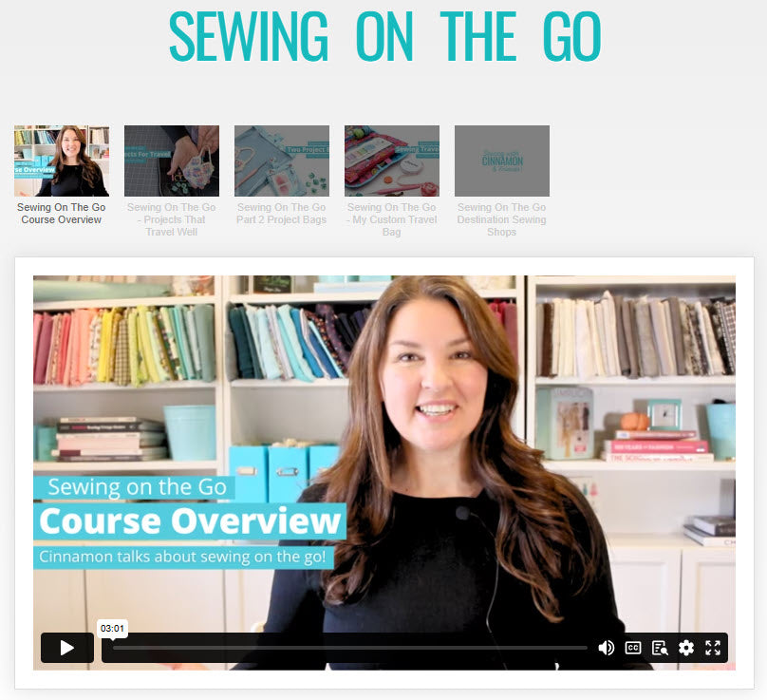The image size is (767, 700).
Task: Enter fullscreen mode with the arrows icon
Action: (713, 648)
